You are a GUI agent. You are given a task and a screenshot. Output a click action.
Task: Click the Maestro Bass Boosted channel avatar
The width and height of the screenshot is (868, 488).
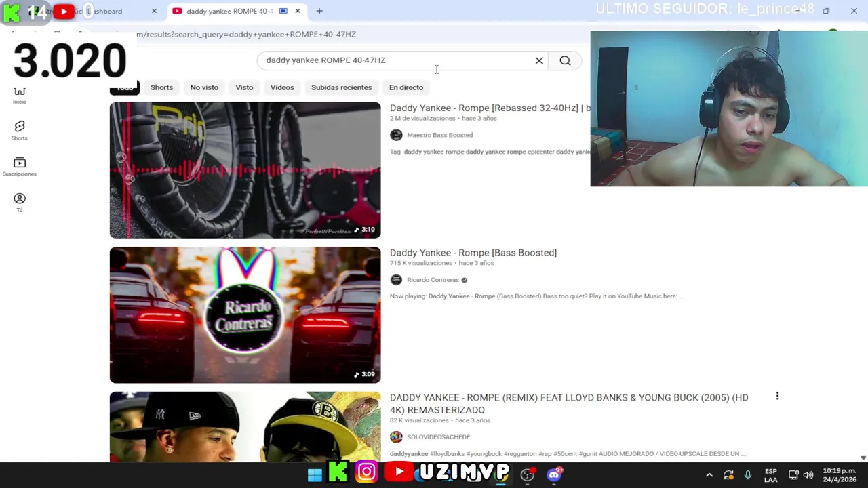tap(396, 135)
